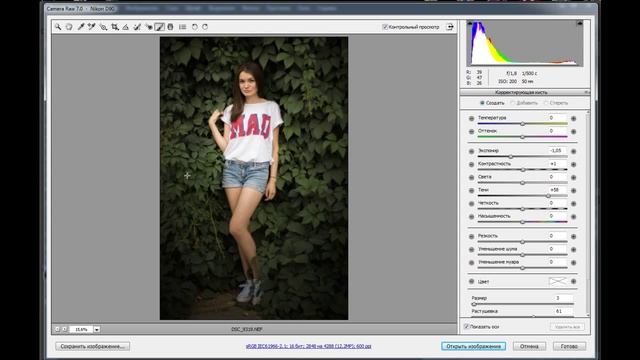
Task: Click plus icon beside Уменьшение шума
Action: pyautogui.click(x=573, y=249)
